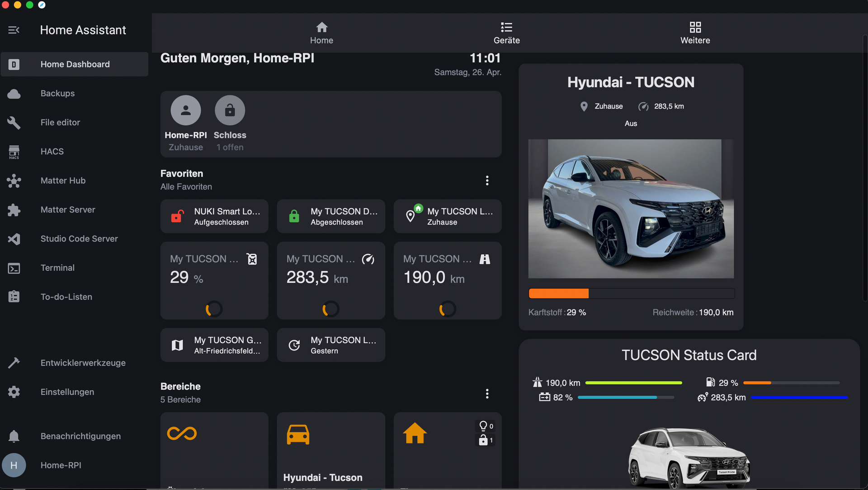
Task: Open the To-do-Listen clipboard icon
Action: pos(14,297)
